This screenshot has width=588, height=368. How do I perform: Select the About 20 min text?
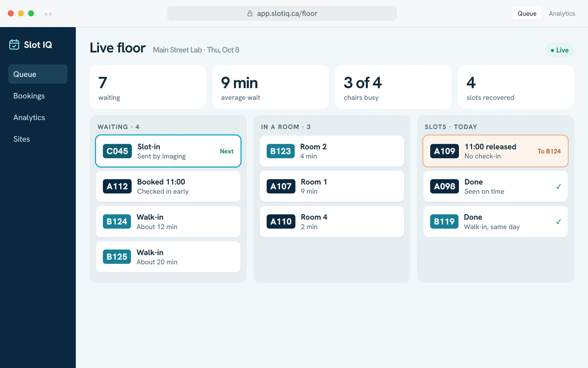[157, 262]
